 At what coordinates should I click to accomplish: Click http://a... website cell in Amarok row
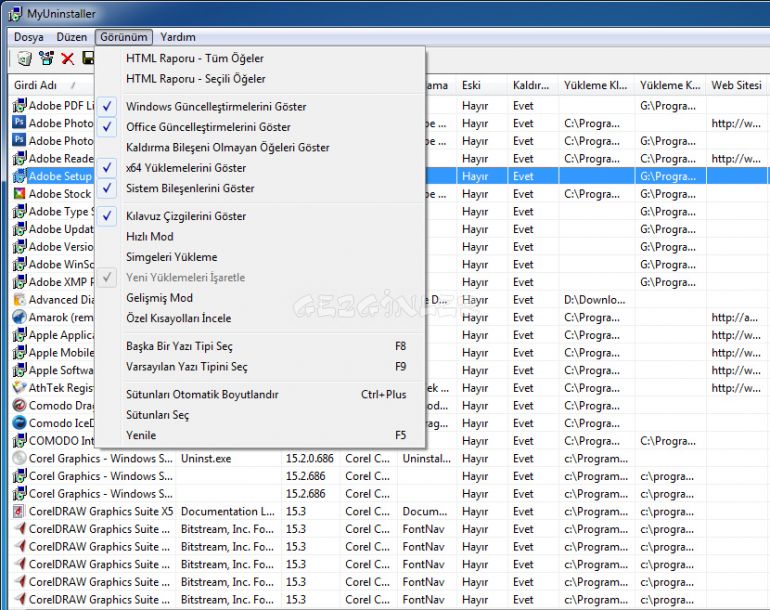[x=735, y=317]
